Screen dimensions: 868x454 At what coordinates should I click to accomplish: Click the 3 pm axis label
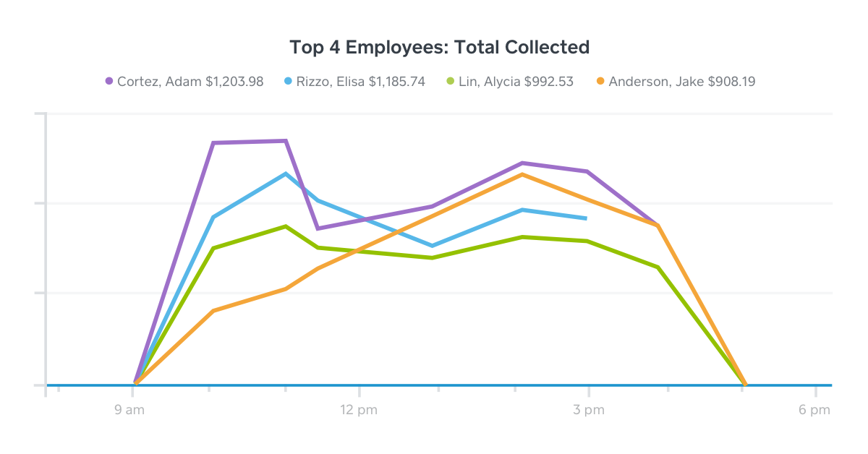click(x=589, y=411)
